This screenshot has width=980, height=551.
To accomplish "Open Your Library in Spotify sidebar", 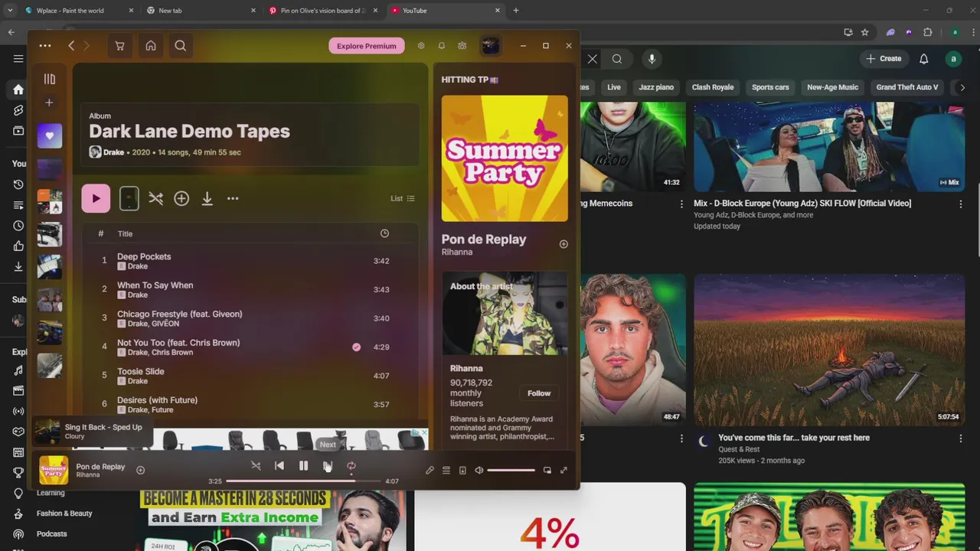I will point(50,79).
